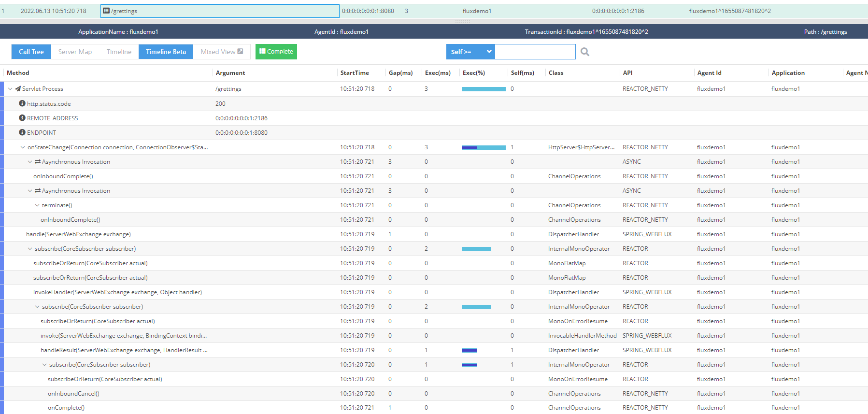Collapse the Servlet Process tree node
This screenshot has height=414, width=868.
10,89
